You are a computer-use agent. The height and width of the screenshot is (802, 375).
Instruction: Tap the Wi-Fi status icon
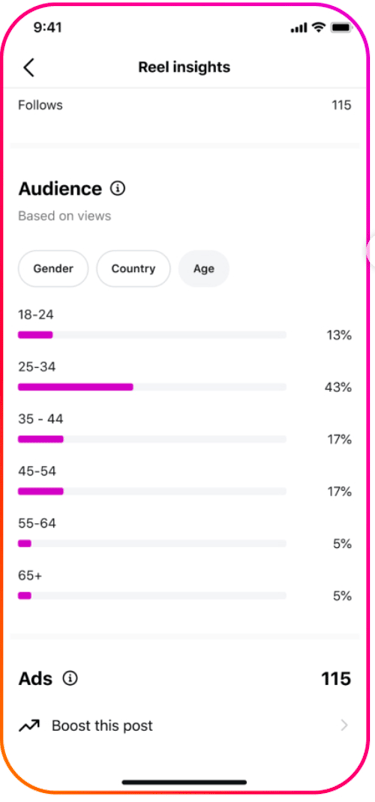(319, 27)
